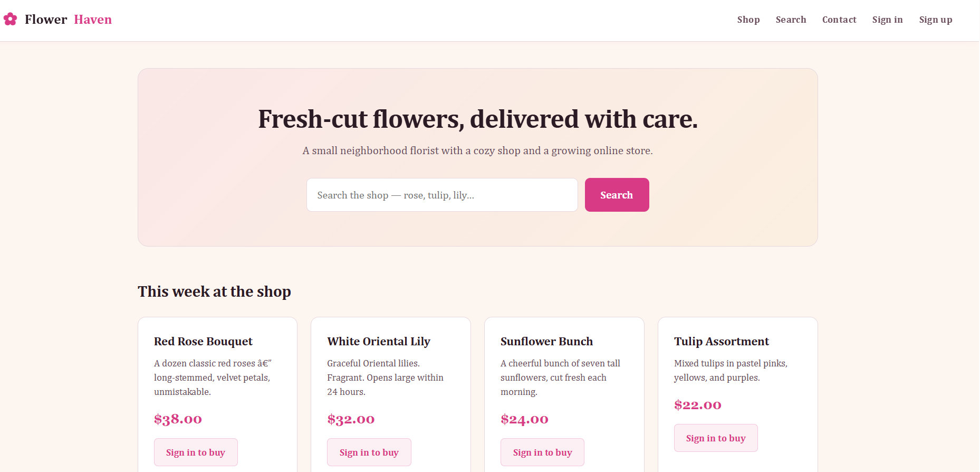Click the Flower Haven brand name
This screenshot has height=472, width=980.
[x=68, y=20]
